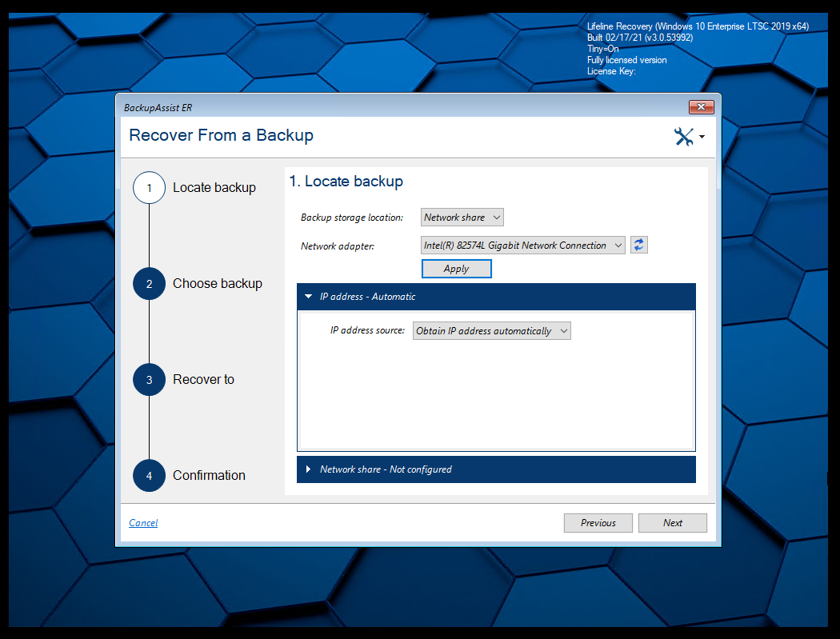Click the 'Fully licensed version' desktop text

pyautogui.click(x=626, y=60)
